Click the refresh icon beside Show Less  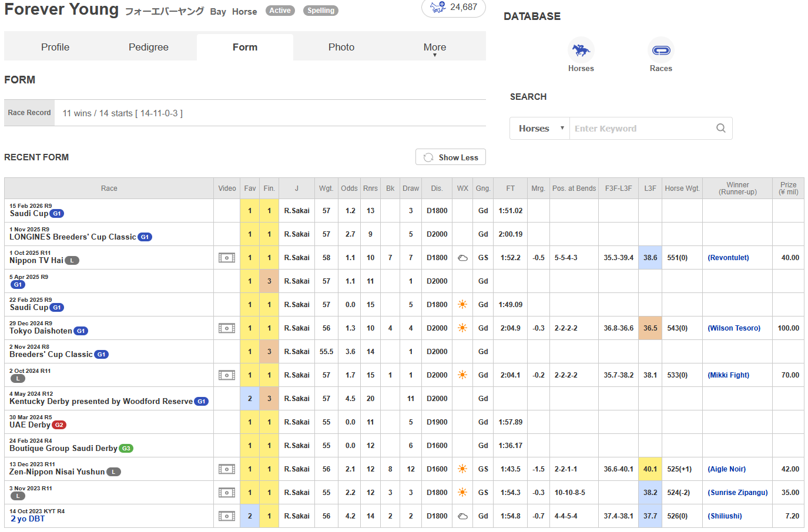click(x=428, y=157)
